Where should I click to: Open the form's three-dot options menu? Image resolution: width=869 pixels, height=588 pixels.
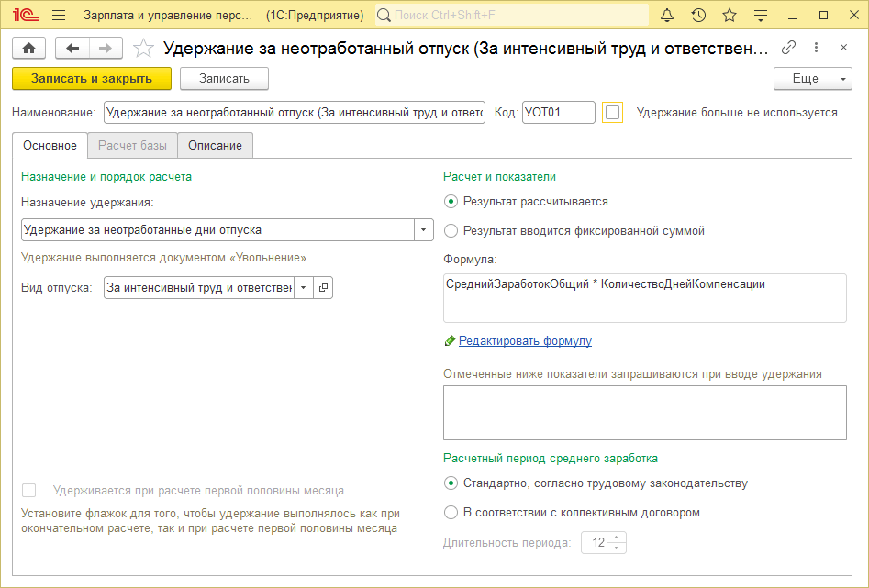(816, 48)
